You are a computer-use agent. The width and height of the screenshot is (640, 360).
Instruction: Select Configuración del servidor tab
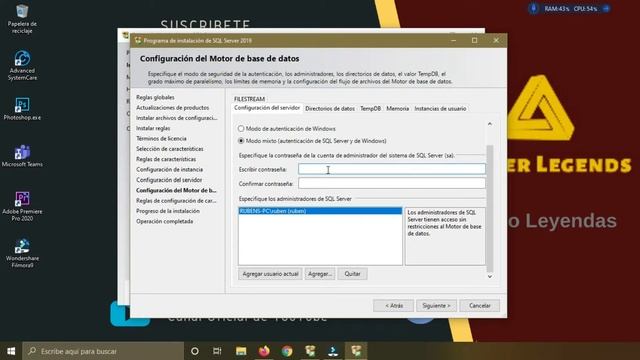[x=267, y=108]
